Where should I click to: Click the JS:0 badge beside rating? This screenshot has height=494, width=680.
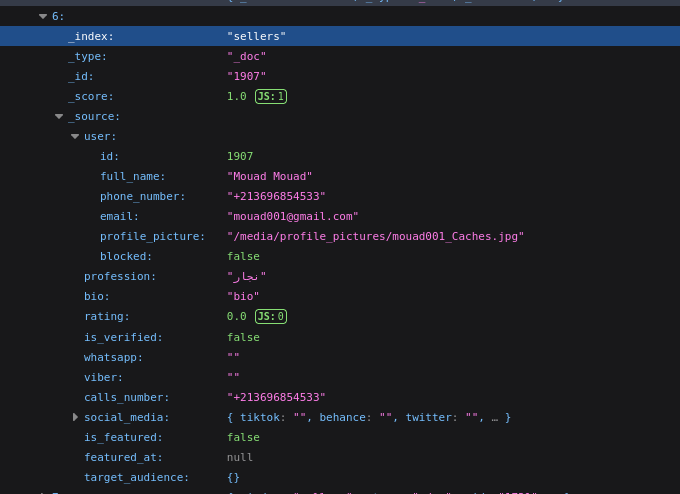pos(271,316)
